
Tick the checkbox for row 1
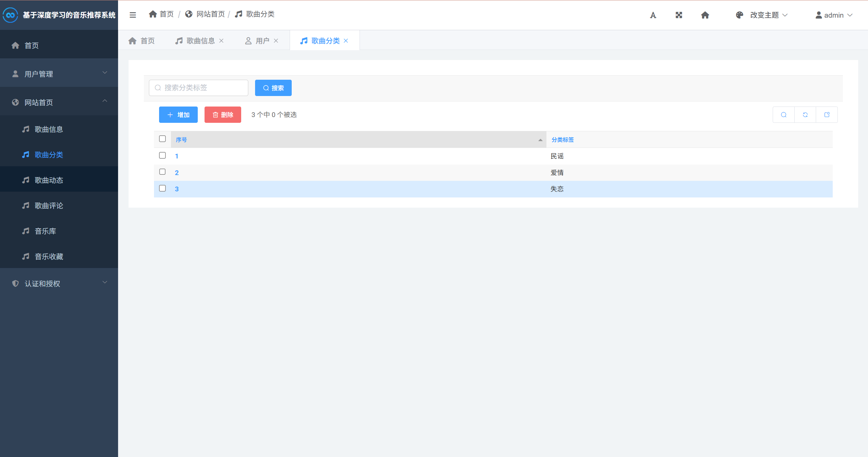tap(162, 155)
